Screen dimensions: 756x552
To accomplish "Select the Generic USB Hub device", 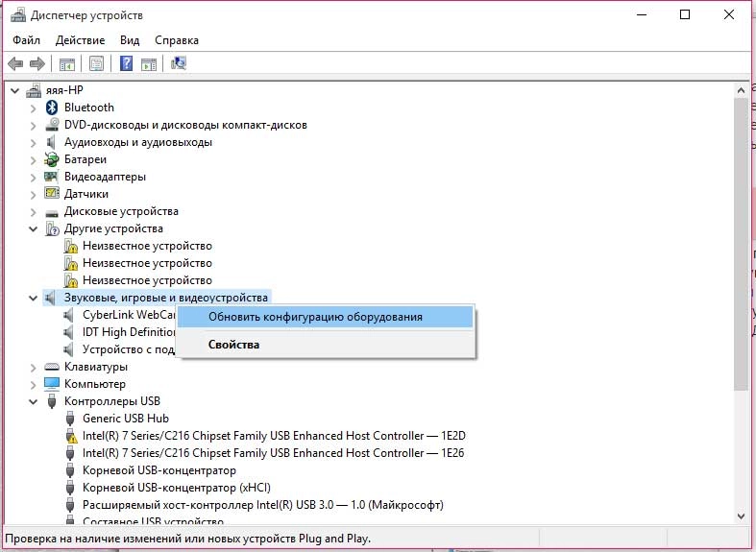I will coord(125,419).
